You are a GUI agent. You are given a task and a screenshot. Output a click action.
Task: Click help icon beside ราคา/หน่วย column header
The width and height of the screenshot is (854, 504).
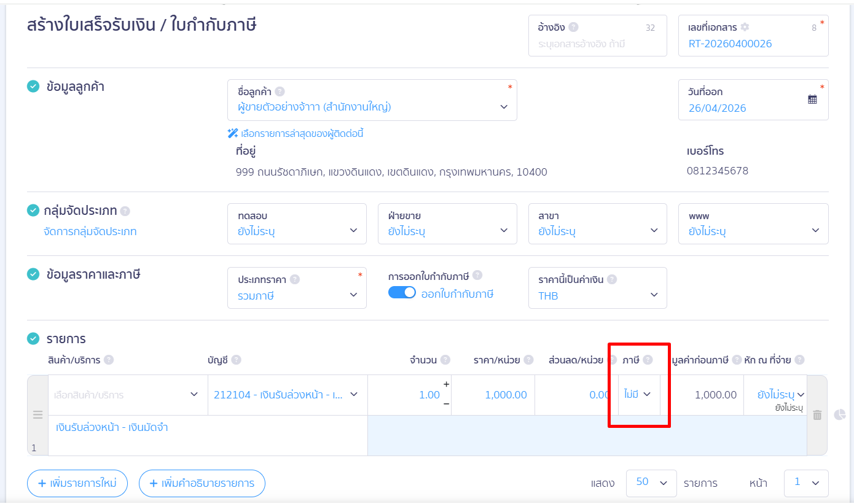coord(528,360)
